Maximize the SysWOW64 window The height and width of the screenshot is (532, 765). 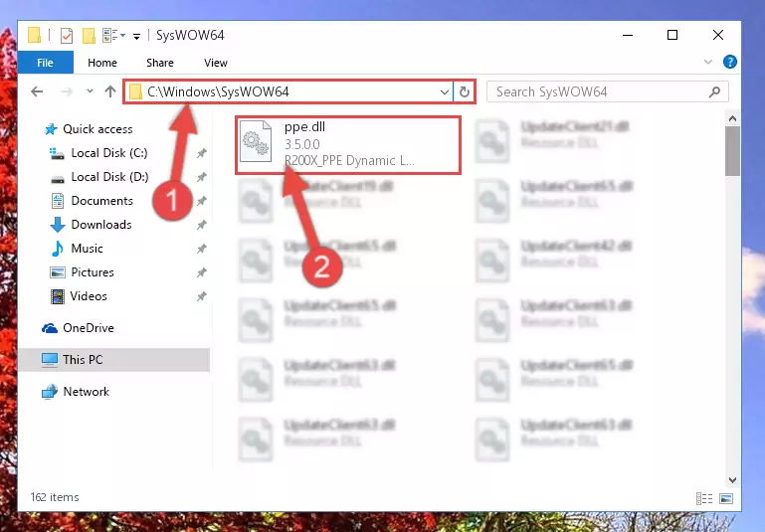(x=672, y=35)
